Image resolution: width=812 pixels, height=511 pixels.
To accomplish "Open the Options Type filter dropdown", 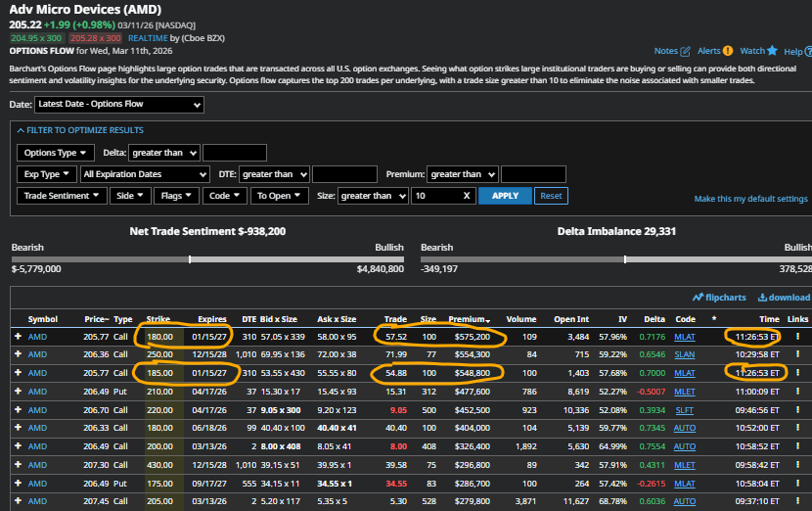I will point(57,153).
